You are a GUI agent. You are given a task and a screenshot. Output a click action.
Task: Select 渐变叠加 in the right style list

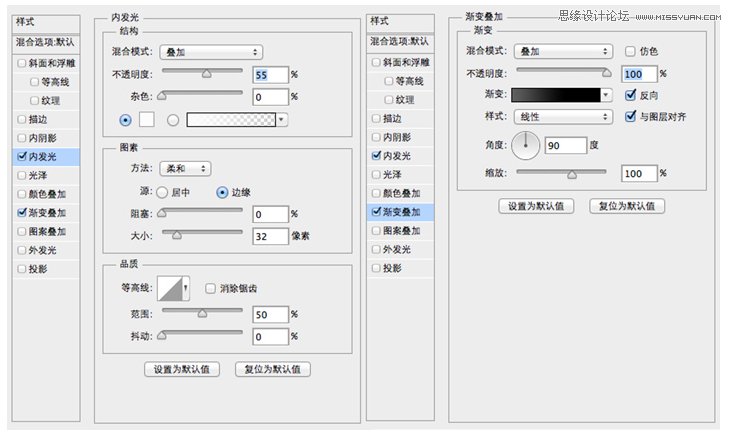click(401, 212)
